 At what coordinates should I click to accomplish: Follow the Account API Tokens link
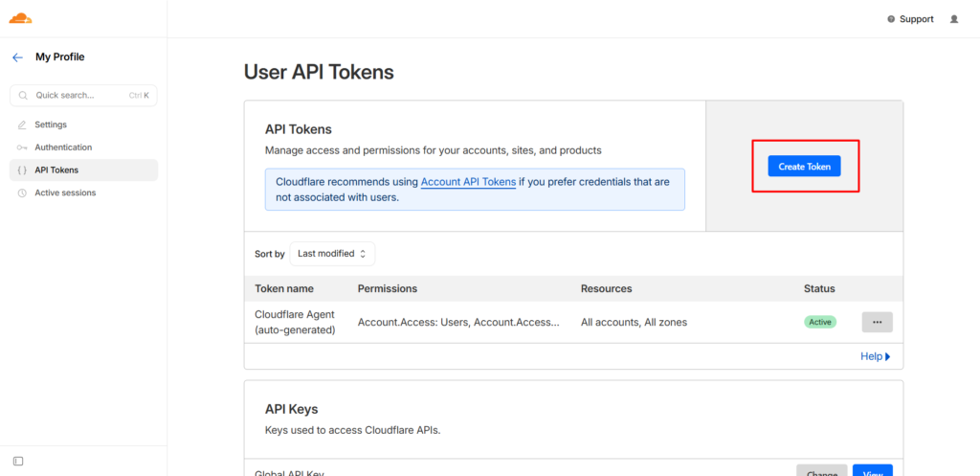(x=468, y=182)
